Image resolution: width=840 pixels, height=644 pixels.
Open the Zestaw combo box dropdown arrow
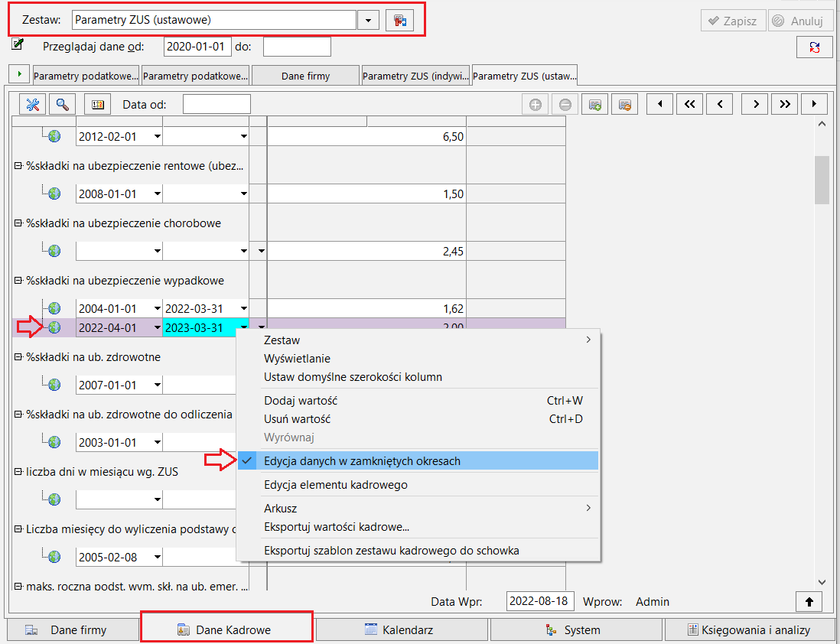tap(368, 21)
